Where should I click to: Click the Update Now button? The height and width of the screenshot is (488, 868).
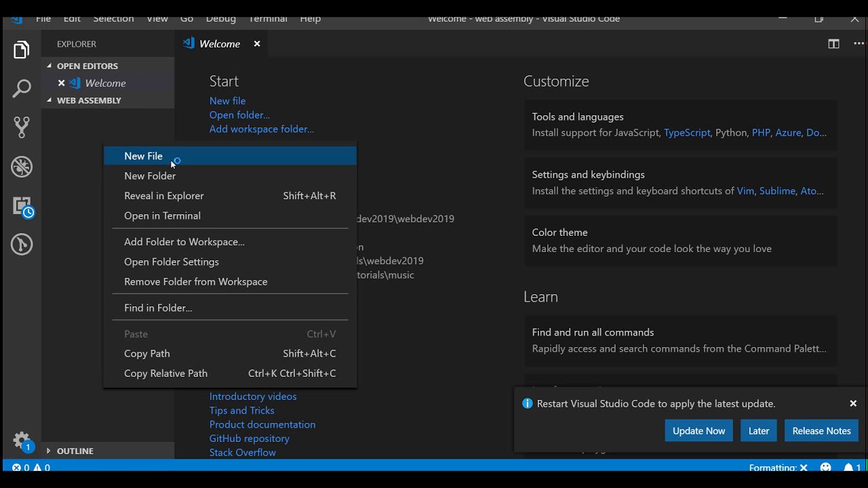[x=698, y=431]
